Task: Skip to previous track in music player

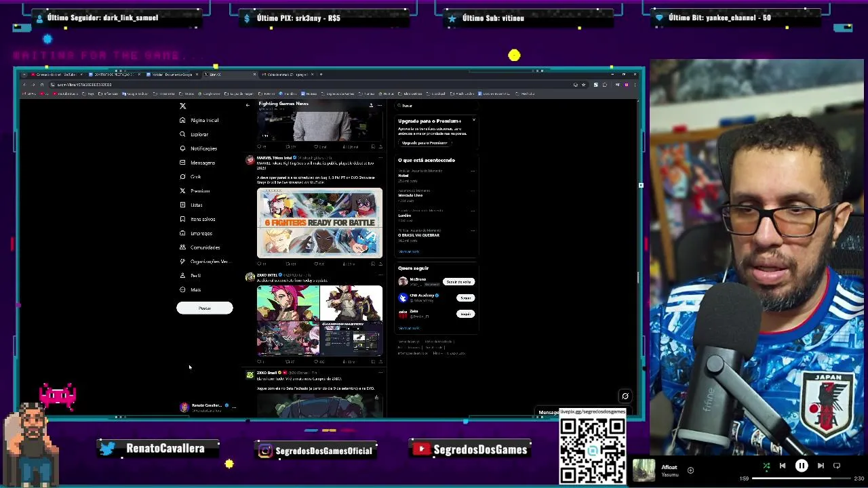Action: pos(783,466)
